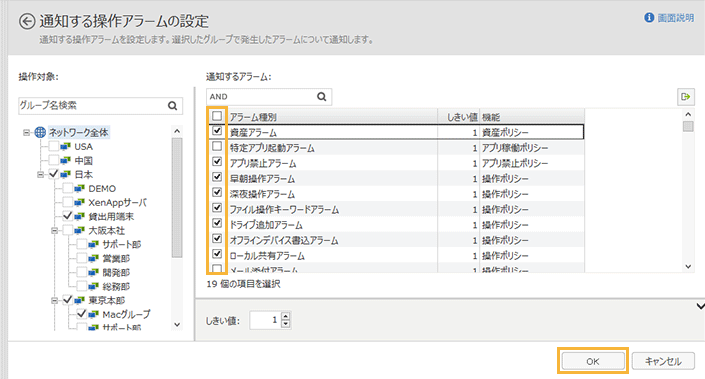Check the 特定アプリ起動アラーム checkbox
Screen dimensions: 705x379
217,147
